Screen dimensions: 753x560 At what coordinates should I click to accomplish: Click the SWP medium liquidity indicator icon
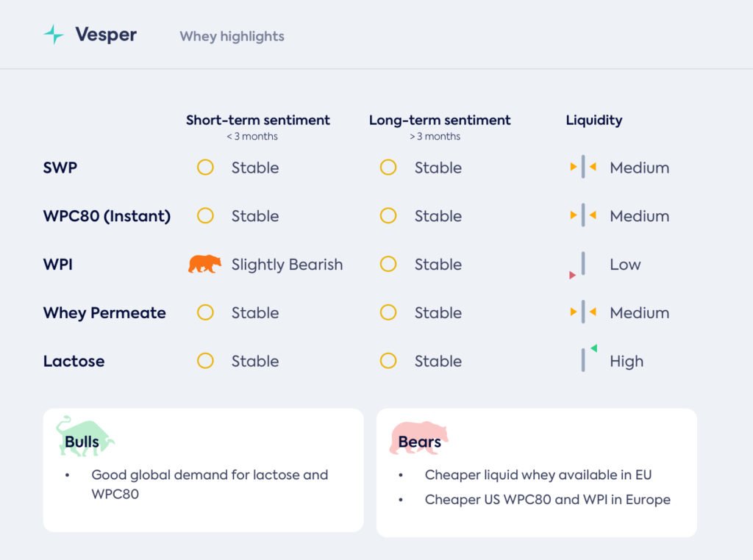click(x=583, y=168)
